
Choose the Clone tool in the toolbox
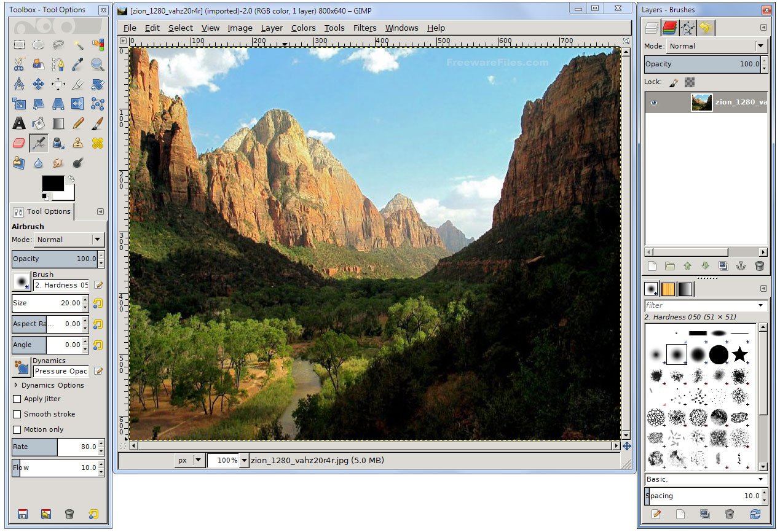click(76, 143)
